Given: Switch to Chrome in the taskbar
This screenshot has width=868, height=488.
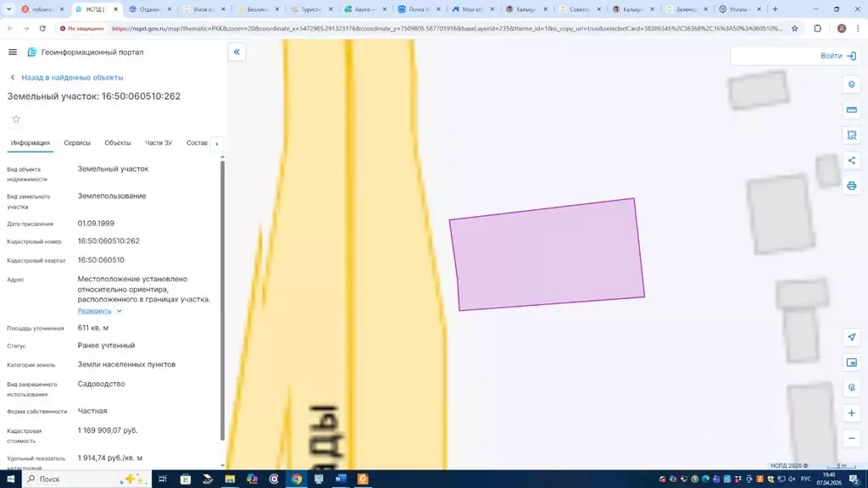Looking at the screenshot, I should [x=296, y=480].
